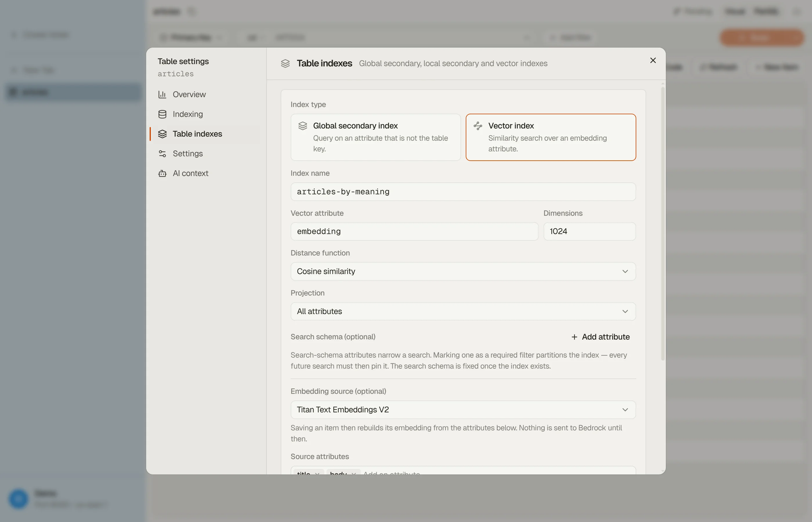Screen dimensions: 812x522
Task: Open Overview via its bar-chart icon
Action: pyautogui.click(x=162, y=94)
